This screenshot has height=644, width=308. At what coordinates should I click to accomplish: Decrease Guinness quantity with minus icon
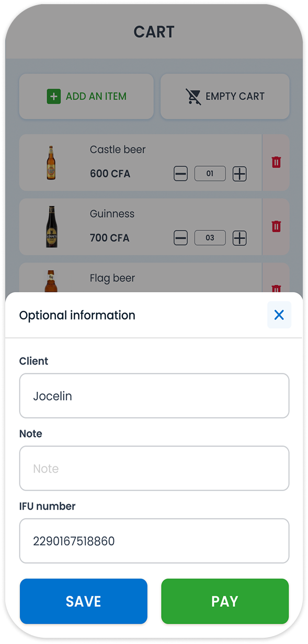(180, 238)
